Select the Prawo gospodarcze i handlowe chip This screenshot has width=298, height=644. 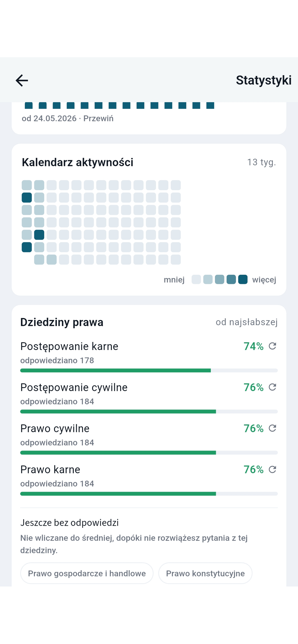pos(87,573)
